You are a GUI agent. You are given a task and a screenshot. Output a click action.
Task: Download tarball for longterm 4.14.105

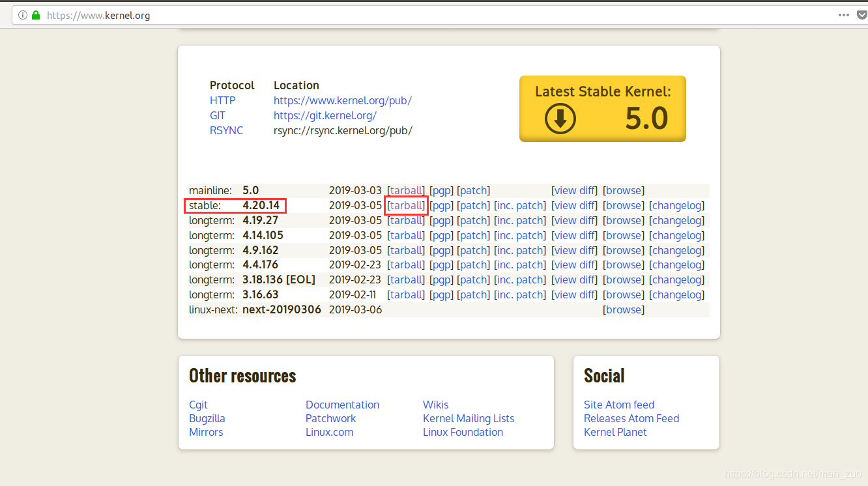tap(406, 235)
